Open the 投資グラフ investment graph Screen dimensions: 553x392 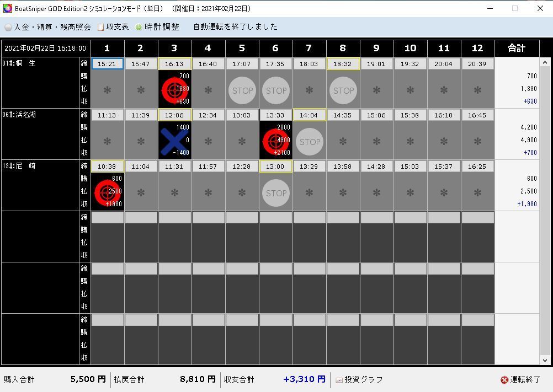tap(359, 379)
